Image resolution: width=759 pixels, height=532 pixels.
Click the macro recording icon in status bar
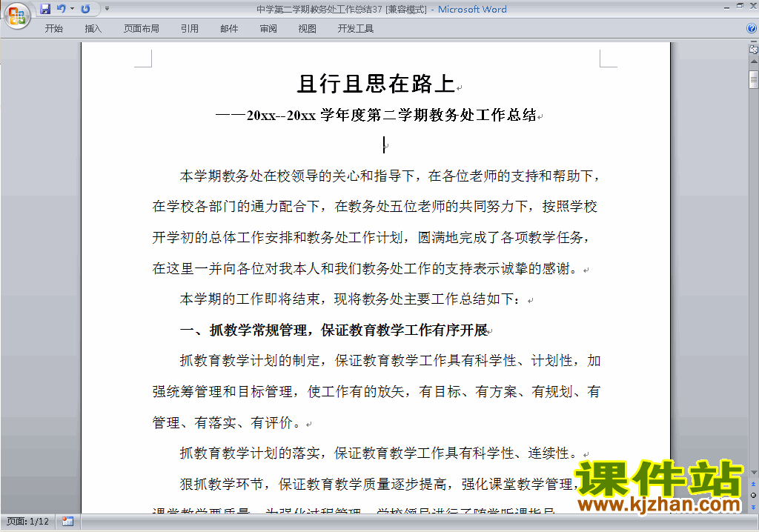pyautogui.click(x=67, y=522)
